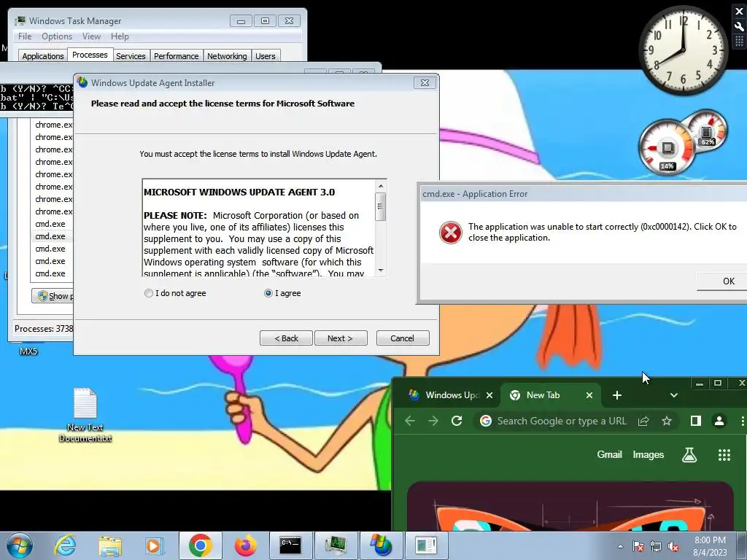This screenshot has height=560, width=747.
Task: Reload the Chrome page
Action: pos(457,421)
